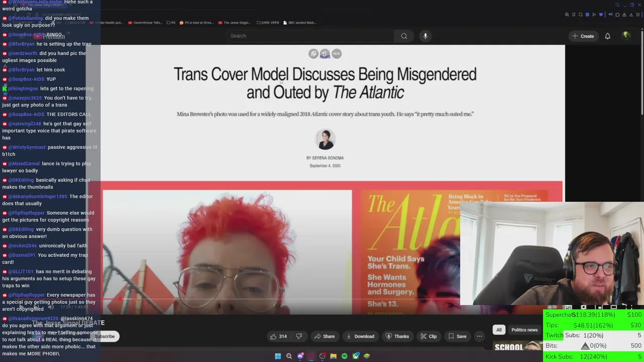Open the Windows Start menu
This screenshot has height=362, width=644.
click(278, 356)
